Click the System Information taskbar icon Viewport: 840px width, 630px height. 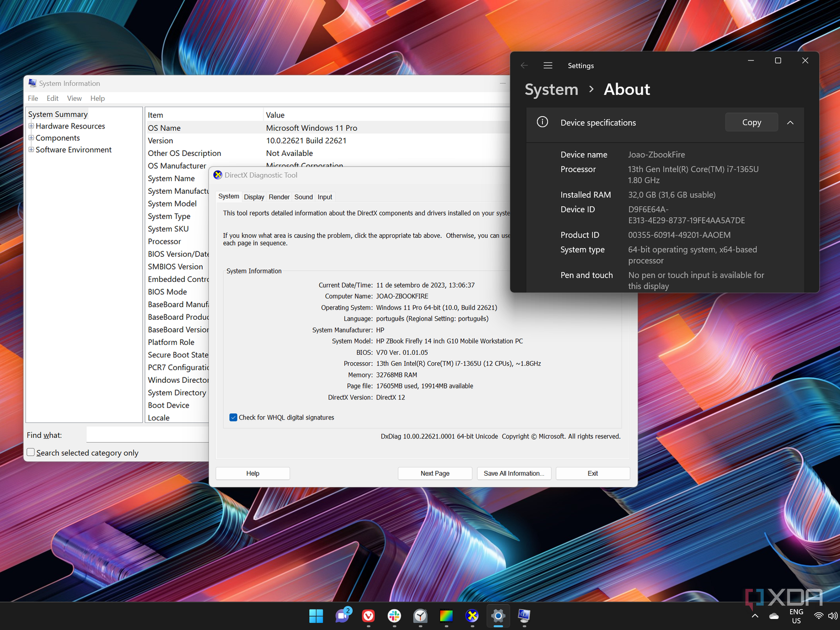(x=524, y=616)
